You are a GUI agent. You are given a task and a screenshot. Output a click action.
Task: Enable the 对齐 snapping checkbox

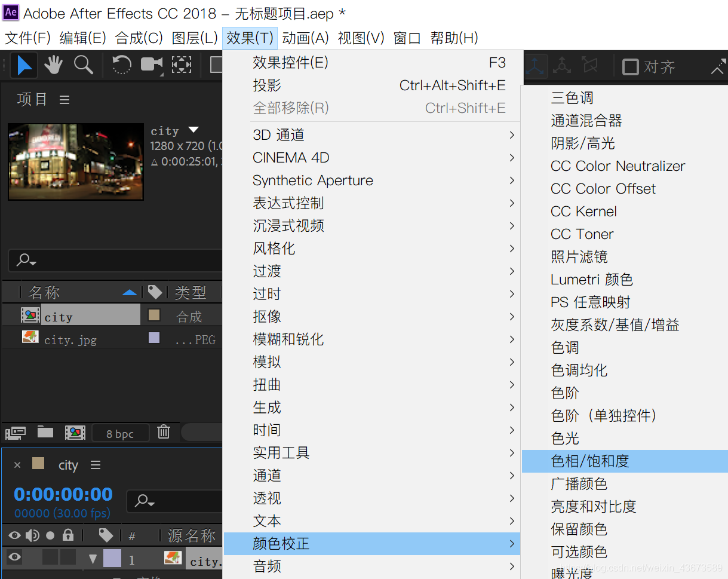630,66
